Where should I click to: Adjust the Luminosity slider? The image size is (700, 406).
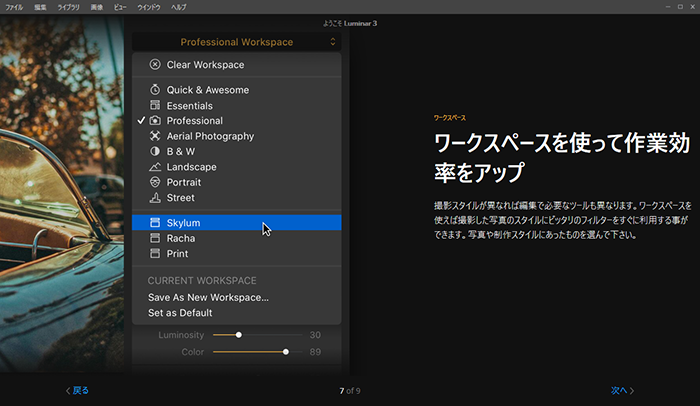click(258, 335)
